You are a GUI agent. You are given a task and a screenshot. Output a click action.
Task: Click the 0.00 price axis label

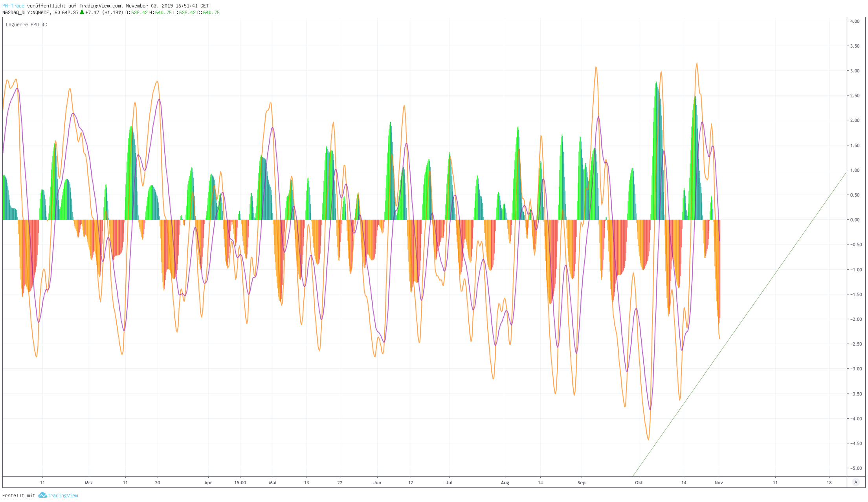pos(855,220)
